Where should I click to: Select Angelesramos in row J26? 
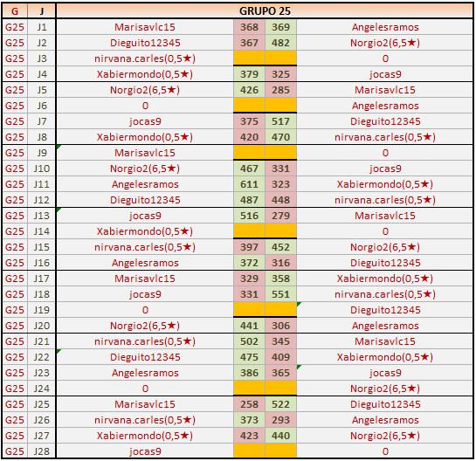point(385,420)
